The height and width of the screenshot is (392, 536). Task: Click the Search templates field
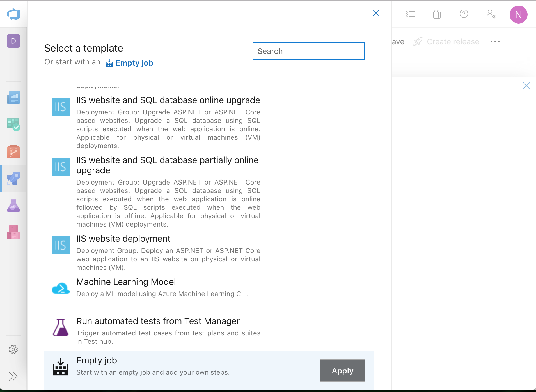point(309,51)
